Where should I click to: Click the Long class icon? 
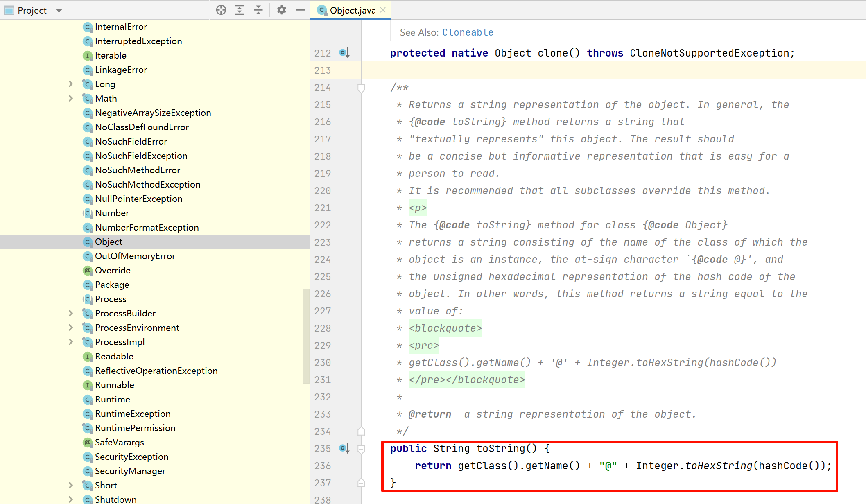tap(87, 84)
